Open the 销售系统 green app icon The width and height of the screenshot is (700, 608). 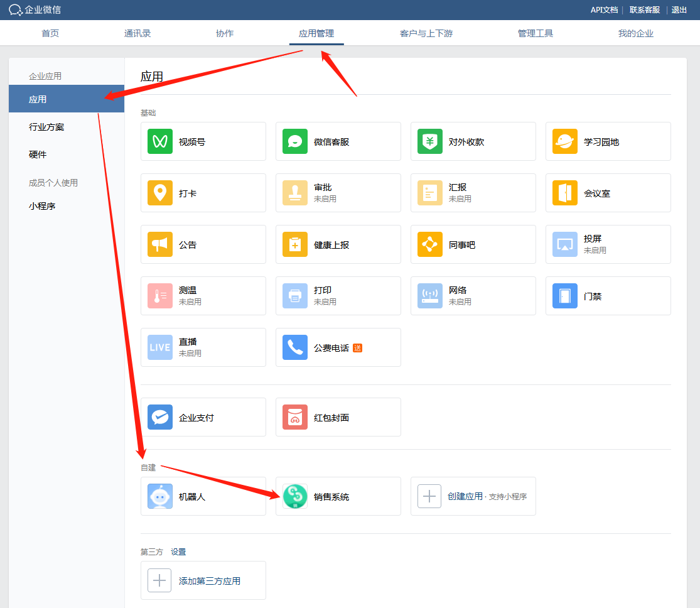pos(294,496)
